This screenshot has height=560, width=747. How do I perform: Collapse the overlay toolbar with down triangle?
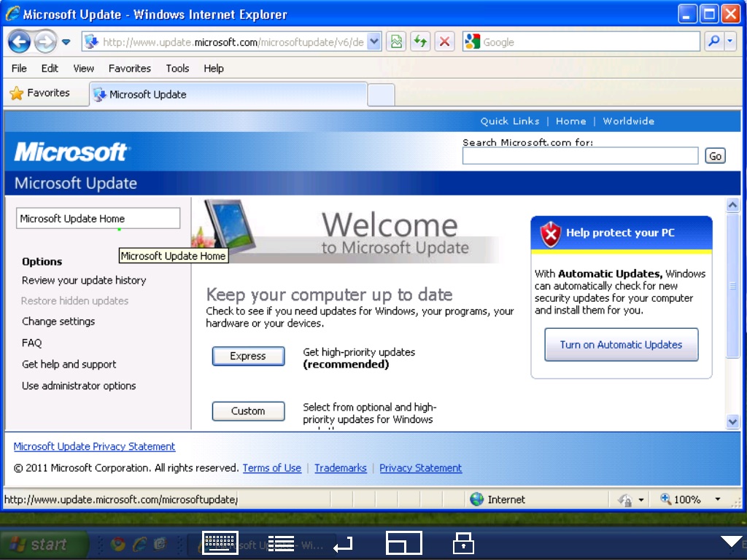tap(731, 541)
